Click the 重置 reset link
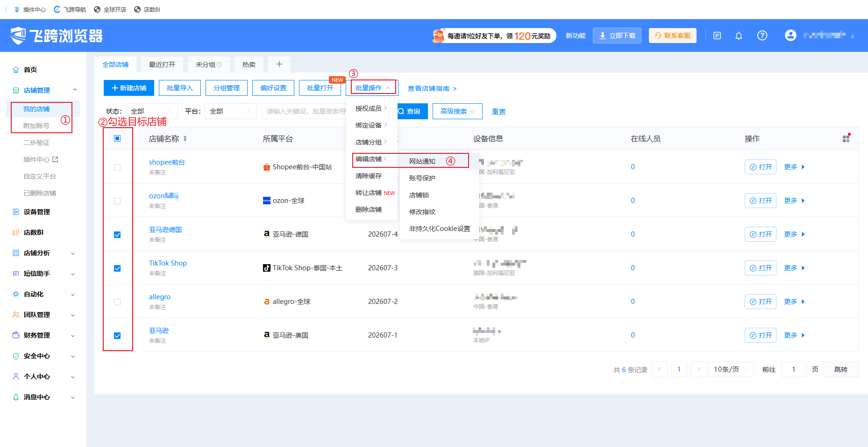 tap(498, 112)
